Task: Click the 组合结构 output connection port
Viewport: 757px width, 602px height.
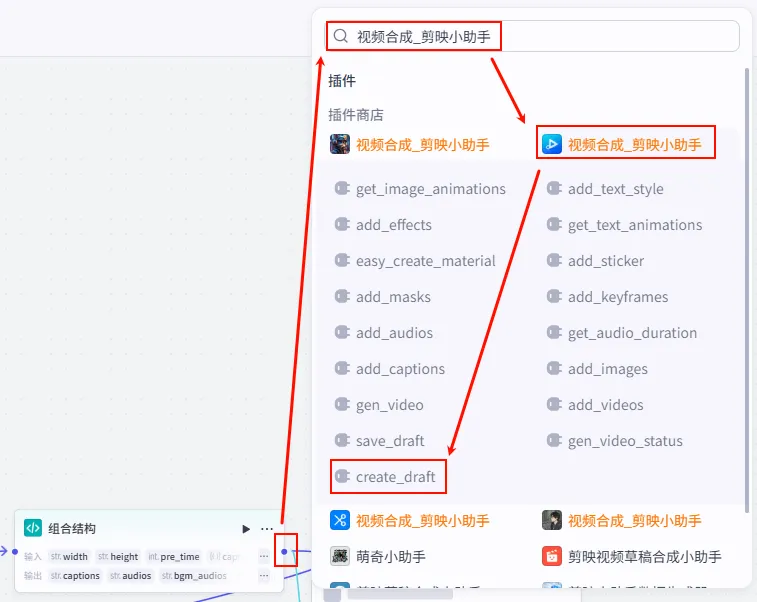Action: click(284, 551)
